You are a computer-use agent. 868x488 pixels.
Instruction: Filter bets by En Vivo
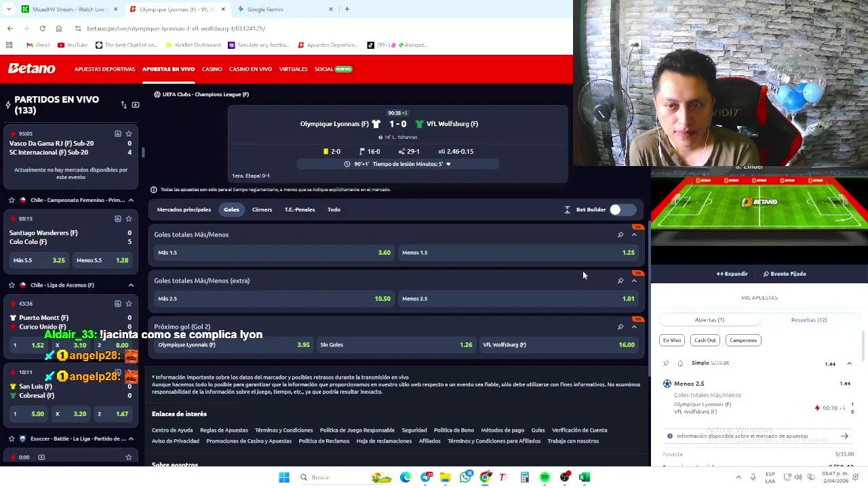click(x=672, y=340)
